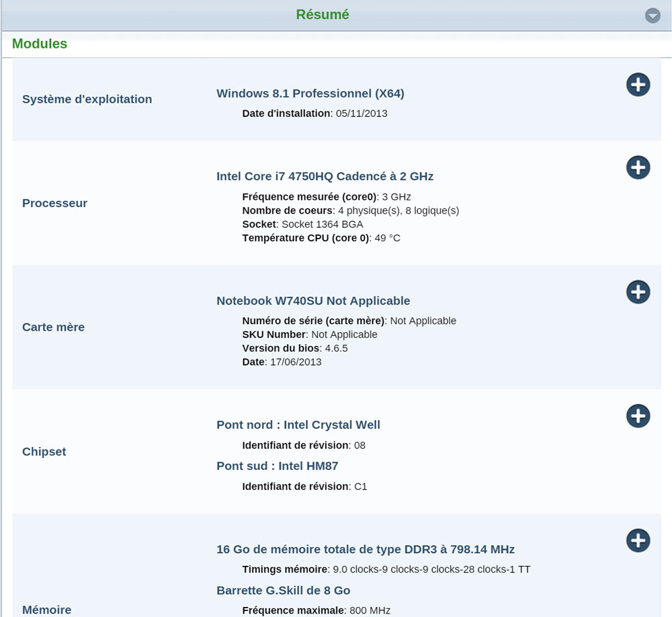Open Carte mère details with plus icon
This screenshot has width=672, height=617.
click(x=638, y=292)
